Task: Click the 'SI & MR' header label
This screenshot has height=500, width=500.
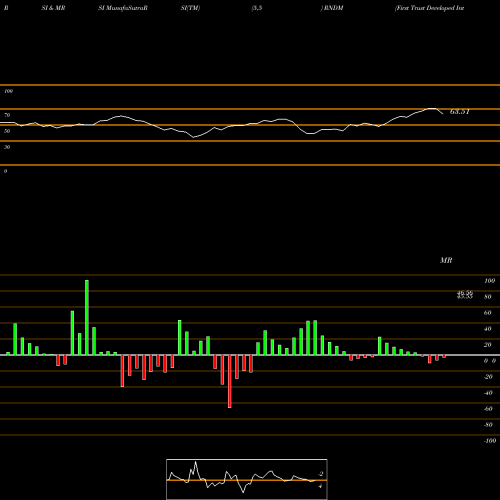Action: (x=53, y=8)
